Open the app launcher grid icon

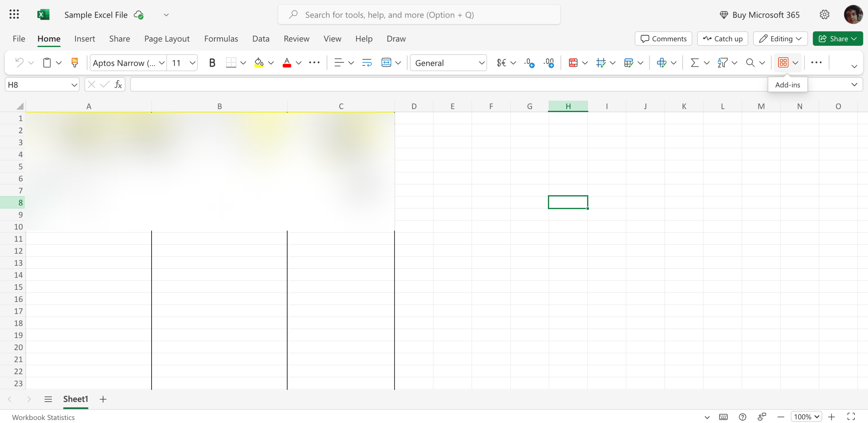14,15
